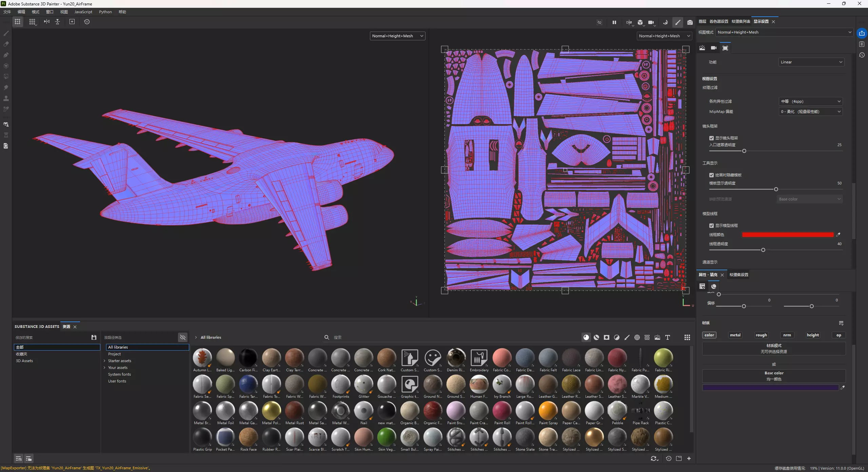
Task: Click the save search disk icon
Action: (x=94, y=337)
